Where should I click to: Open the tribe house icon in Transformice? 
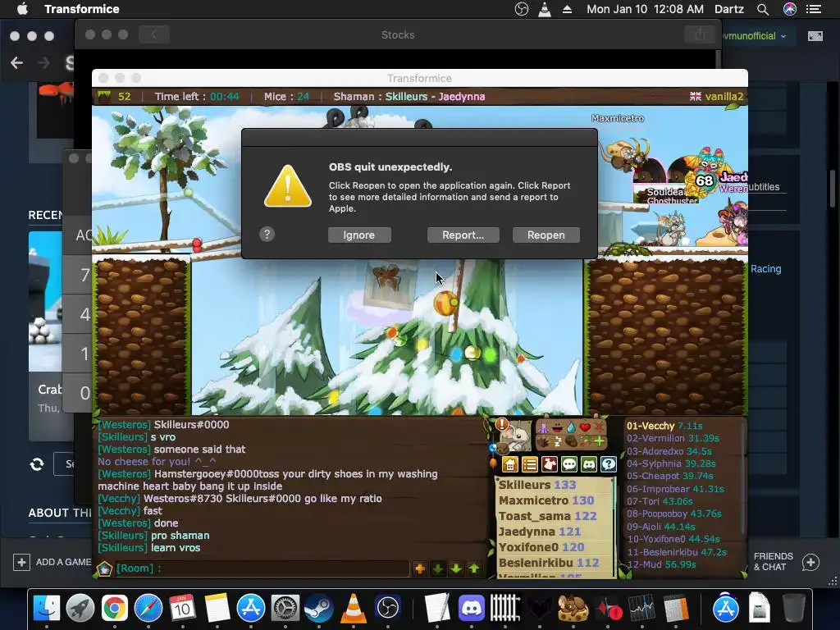click(510, 464)
